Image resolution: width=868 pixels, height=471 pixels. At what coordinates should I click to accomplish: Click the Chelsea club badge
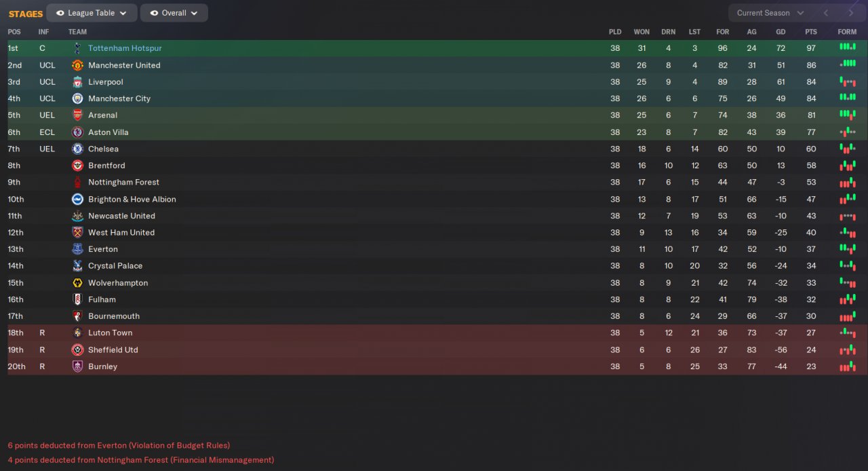[77, 149]
